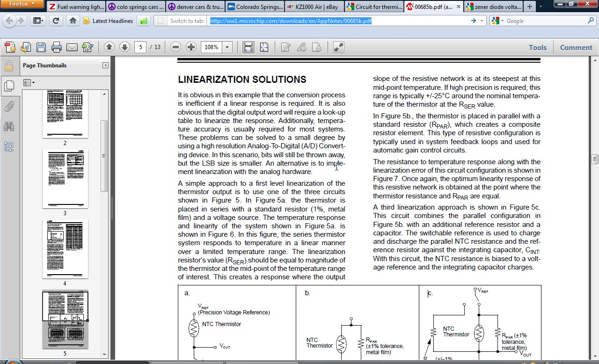
Task: Click the Switch to tab label
Action: [x=187, y=21]
